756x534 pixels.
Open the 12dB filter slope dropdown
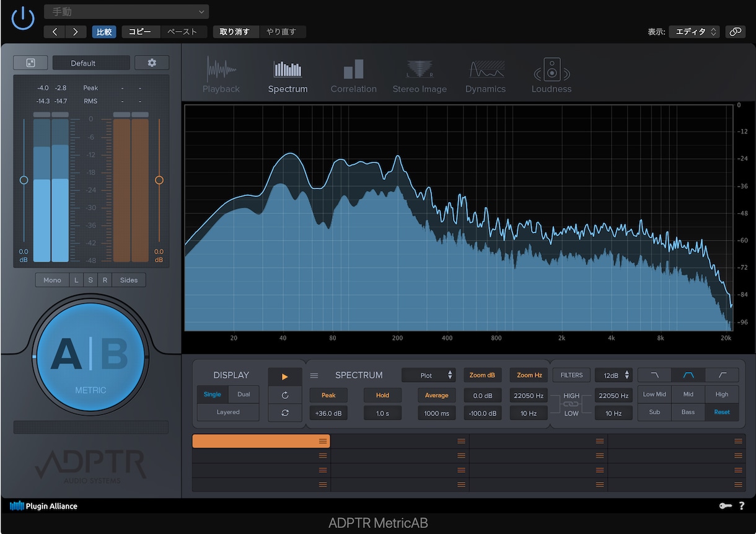pyautogui.click(x=614, y=375)
